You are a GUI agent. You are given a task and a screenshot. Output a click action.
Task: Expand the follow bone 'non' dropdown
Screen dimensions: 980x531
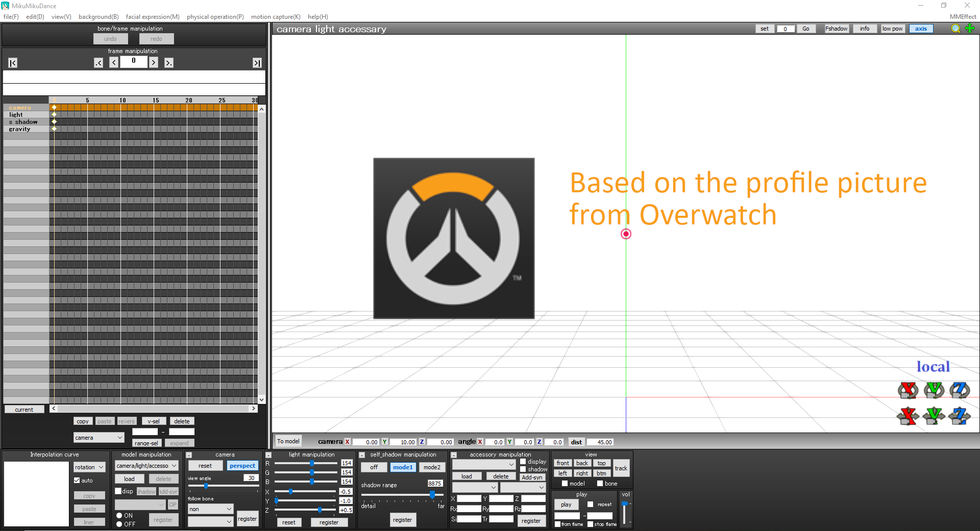[210, 509]
